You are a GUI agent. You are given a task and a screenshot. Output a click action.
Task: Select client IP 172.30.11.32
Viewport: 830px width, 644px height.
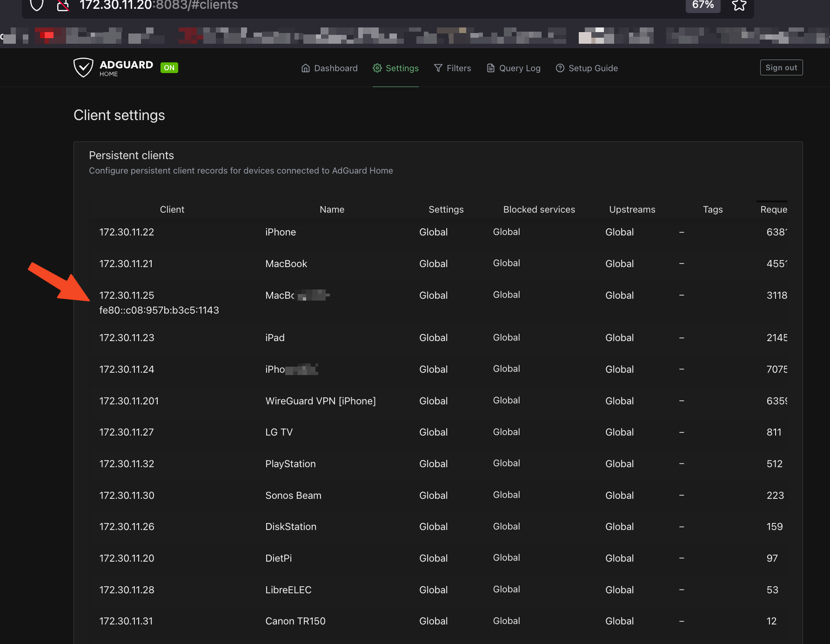point(127,464)
